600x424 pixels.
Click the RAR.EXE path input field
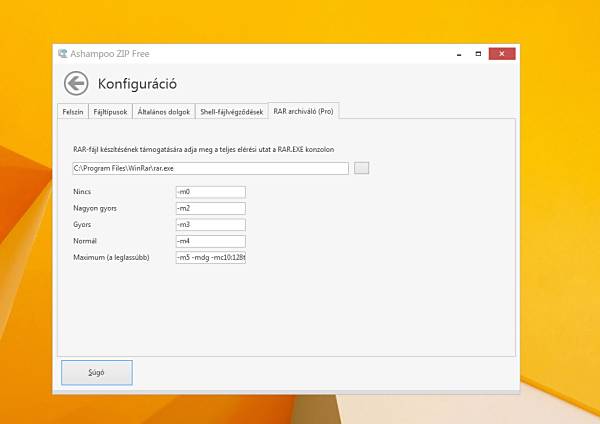[210, 168]
